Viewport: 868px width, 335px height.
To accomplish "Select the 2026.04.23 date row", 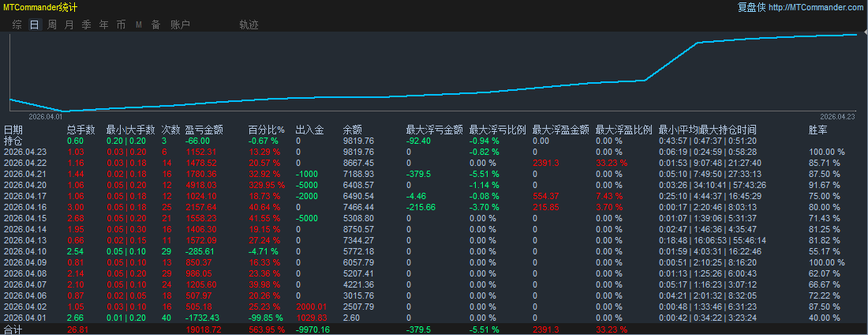I will click(x=25, y=152).
